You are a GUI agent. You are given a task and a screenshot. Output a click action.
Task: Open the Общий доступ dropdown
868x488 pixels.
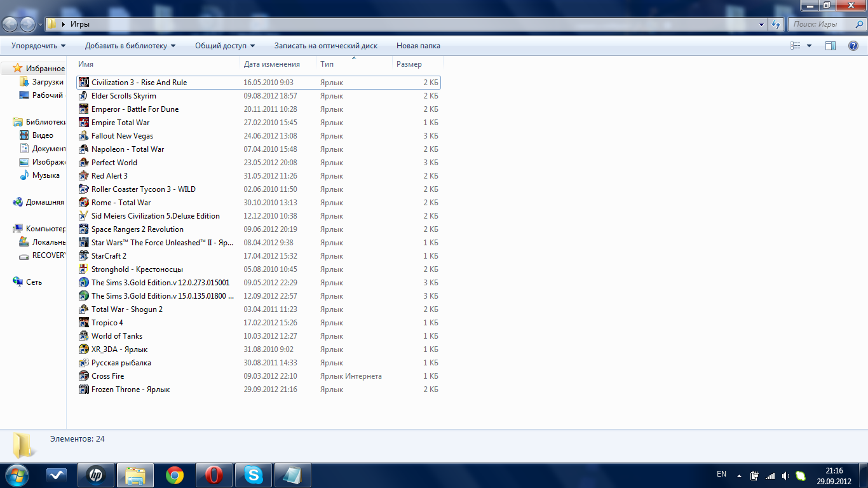pyautogui.click(x=225, y=46)
